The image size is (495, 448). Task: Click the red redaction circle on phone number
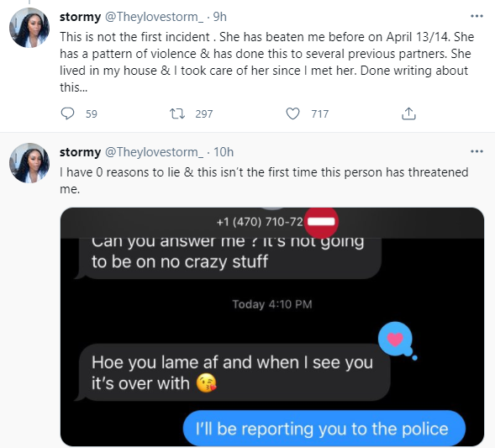coord(321,222)
